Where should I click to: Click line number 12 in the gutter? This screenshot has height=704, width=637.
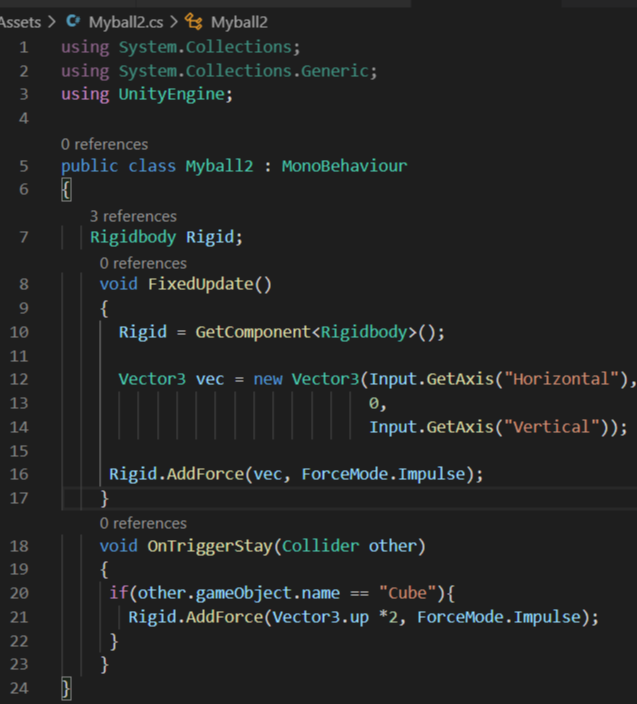point(19,379)
